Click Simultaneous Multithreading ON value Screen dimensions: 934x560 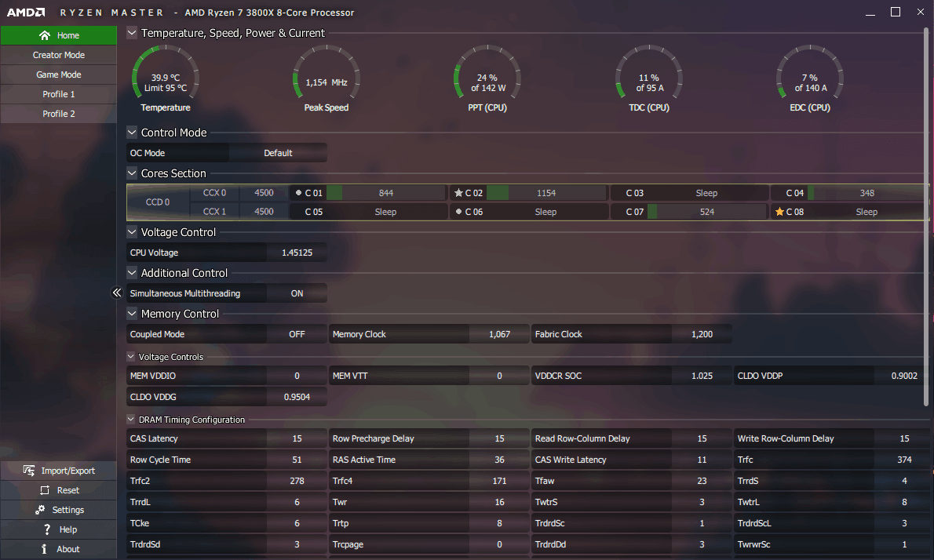(297, 293)
